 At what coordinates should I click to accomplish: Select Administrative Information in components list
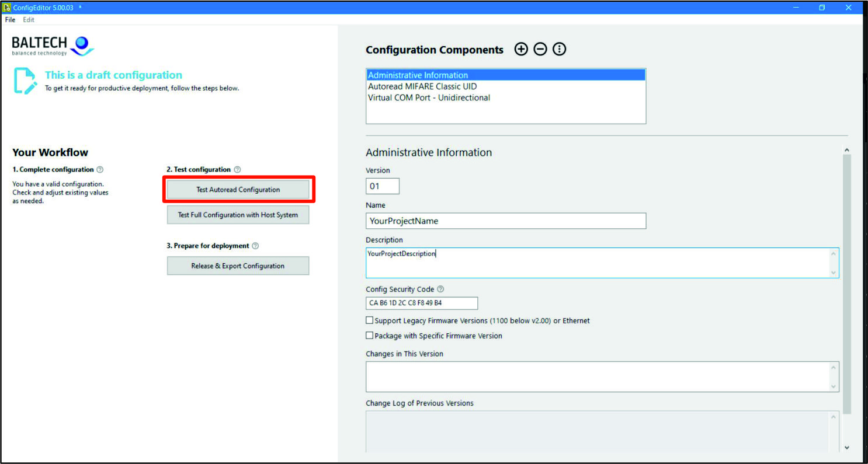click(506, 75)
